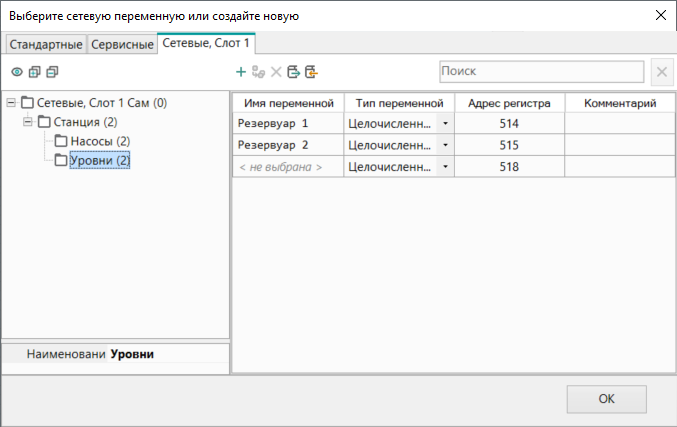Click comment cell for Резервуар 2
This screenshot has height=427, width=677.
click(620, 145)
